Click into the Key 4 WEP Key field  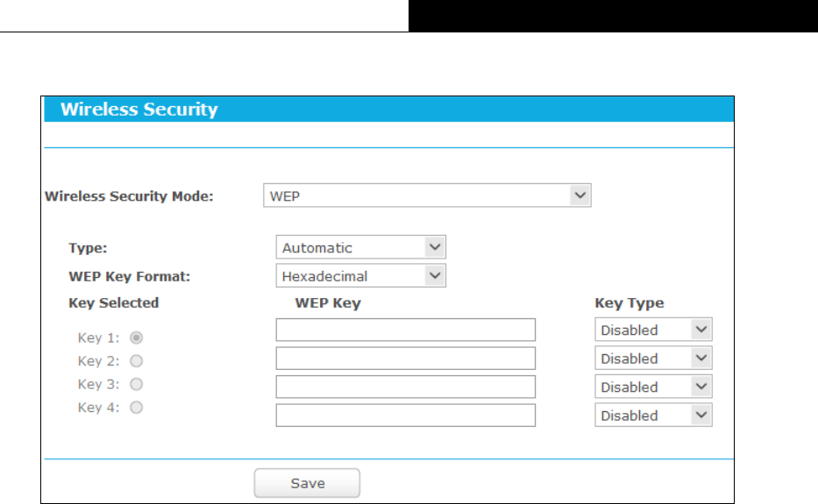tap(405, 415)
